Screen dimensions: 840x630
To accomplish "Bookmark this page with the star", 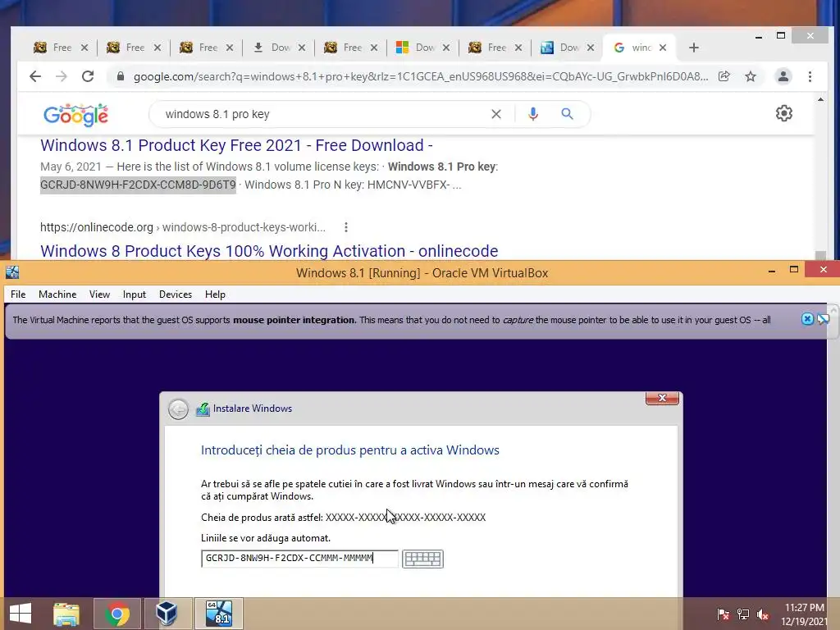I will click(751, 76).
